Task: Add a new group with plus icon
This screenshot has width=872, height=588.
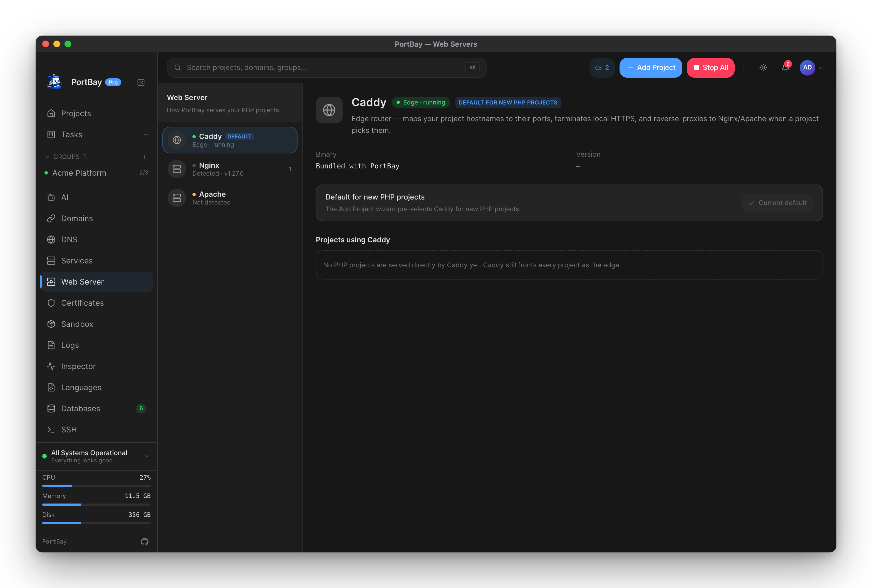Action: (x=145, y=157)
